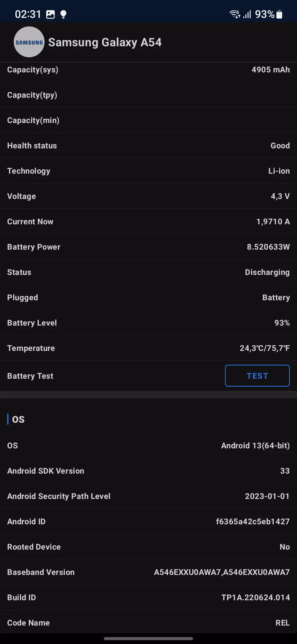Tap the Wi-Fi signal status icon
Screen dimensions: 297x644
234,14
